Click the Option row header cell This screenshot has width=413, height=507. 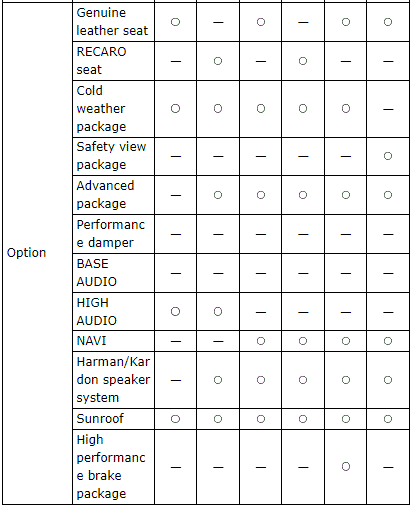[37, 253]
